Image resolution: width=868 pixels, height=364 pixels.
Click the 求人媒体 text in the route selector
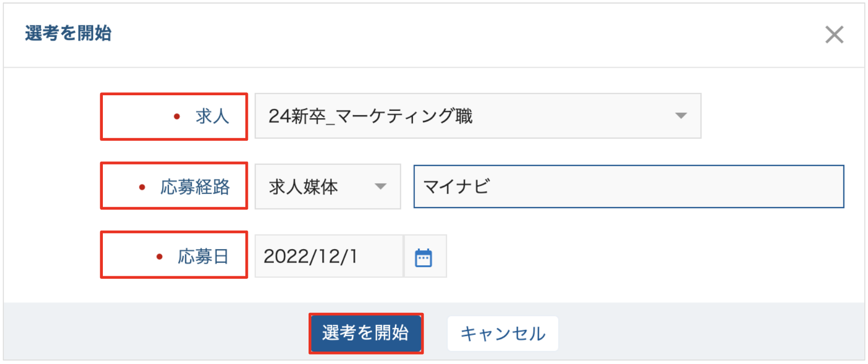click(x=303, y=187)
